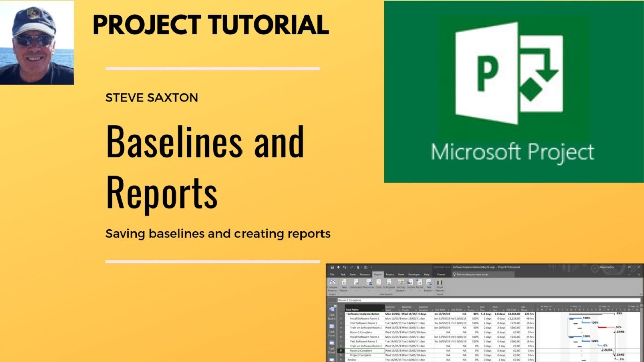This screenshot has width=644, height=362.
Task: Click the Undo arrow in the quick access toolbar
Action: click(x=344, y=267)
